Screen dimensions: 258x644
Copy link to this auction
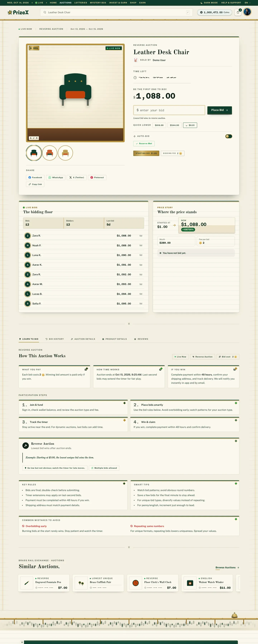(35, 184)
